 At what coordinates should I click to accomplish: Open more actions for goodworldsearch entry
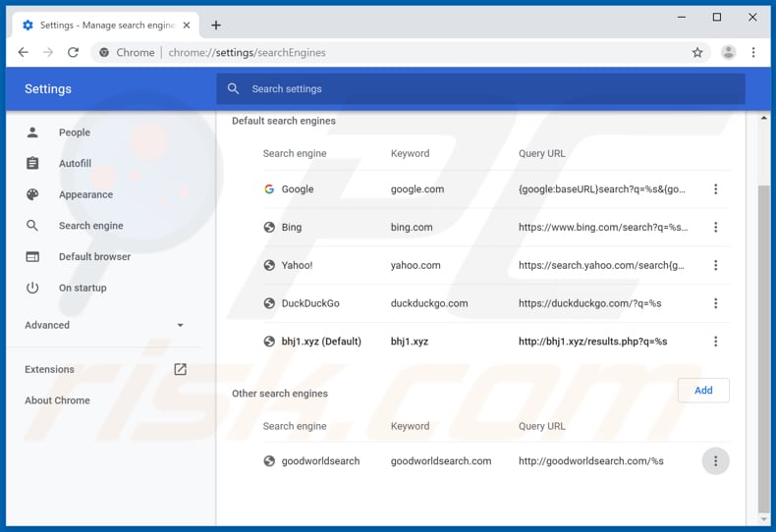point(715,461)
